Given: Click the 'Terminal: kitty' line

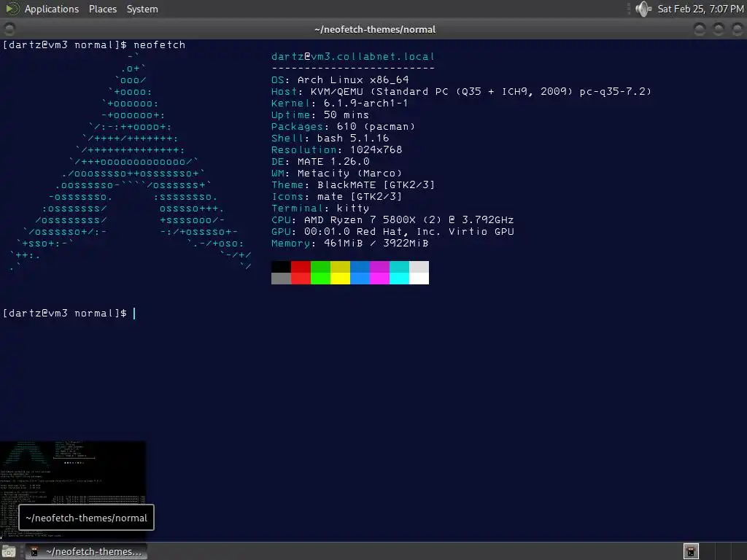Looking at the screenshot, I should pyautogui.click(x=320, y=208).
